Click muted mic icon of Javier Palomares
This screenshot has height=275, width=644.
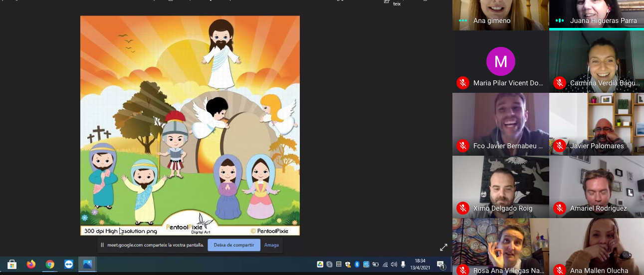560,146
